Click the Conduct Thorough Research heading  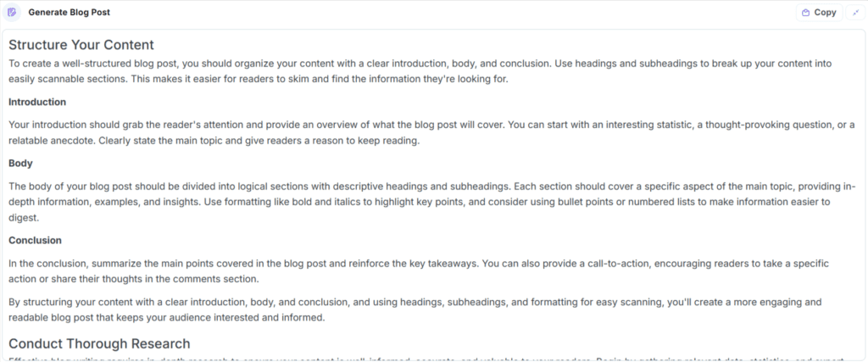click(100, 343)
